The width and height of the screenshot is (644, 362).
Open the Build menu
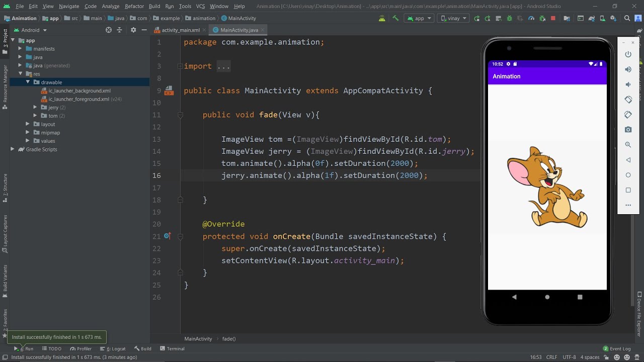pos(154,6)
